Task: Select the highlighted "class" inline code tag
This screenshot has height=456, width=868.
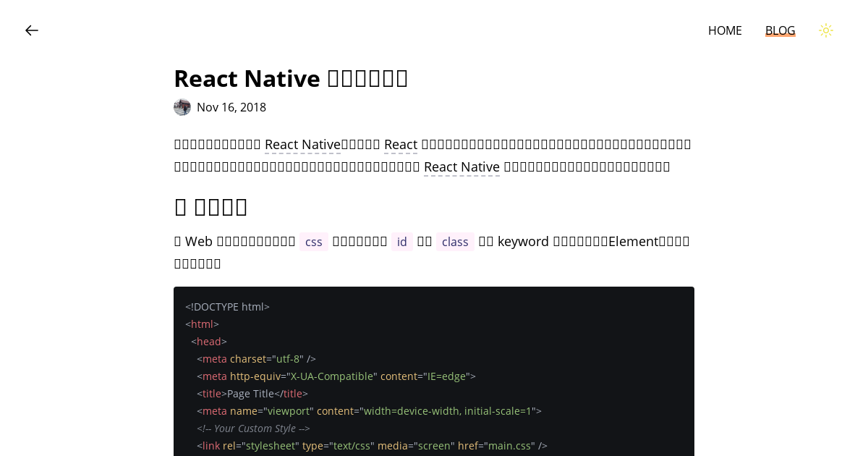Action: click(x=456, y=242)
